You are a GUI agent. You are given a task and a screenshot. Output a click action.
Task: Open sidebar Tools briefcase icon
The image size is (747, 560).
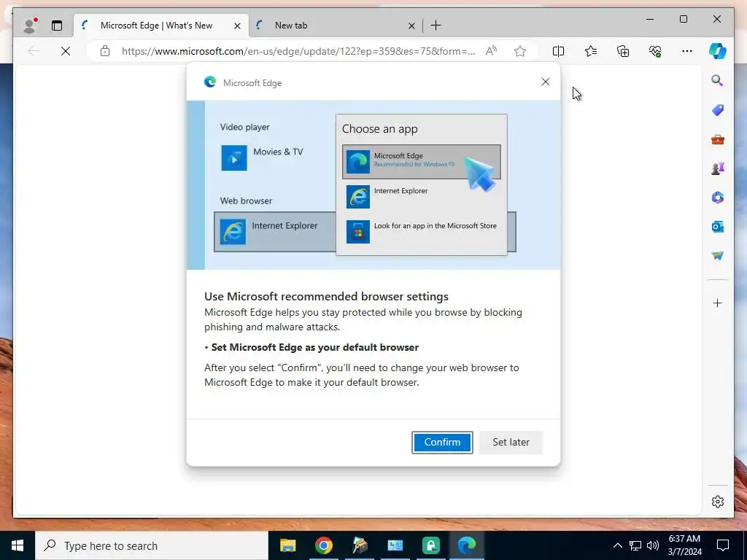click(x=718, y=139)
